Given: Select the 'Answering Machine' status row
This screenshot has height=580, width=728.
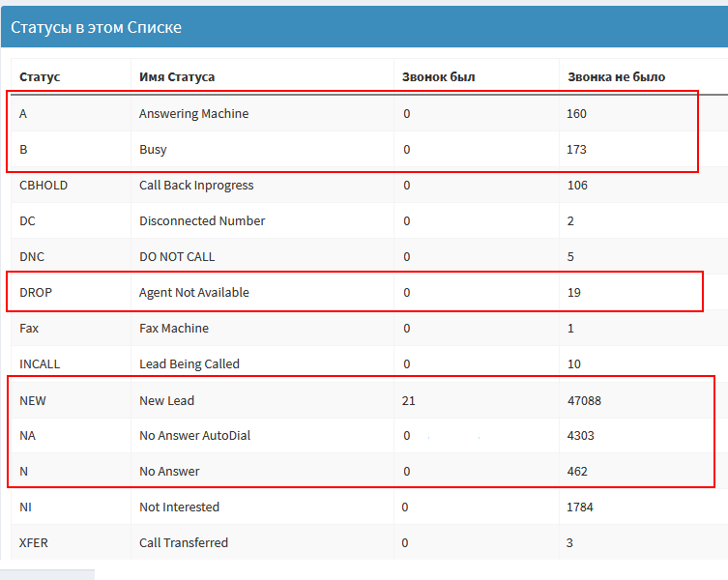Looking at the screenshot, I should click(x=193, y=114).
